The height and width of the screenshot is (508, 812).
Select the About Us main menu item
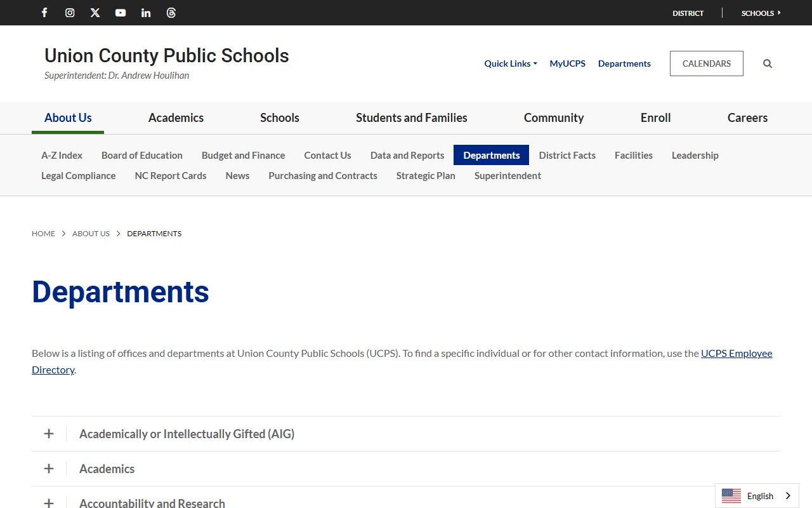tap(68, 117)
